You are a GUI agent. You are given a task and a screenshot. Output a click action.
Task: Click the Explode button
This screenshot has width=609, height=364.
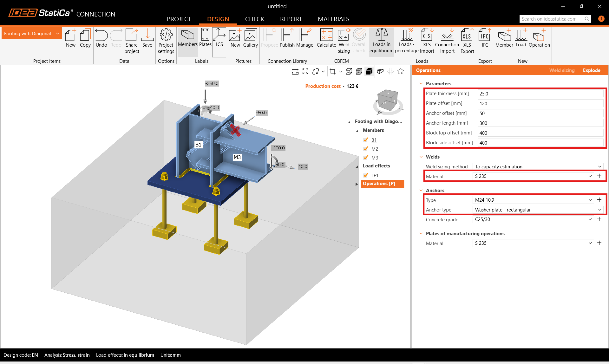(591, 70)
